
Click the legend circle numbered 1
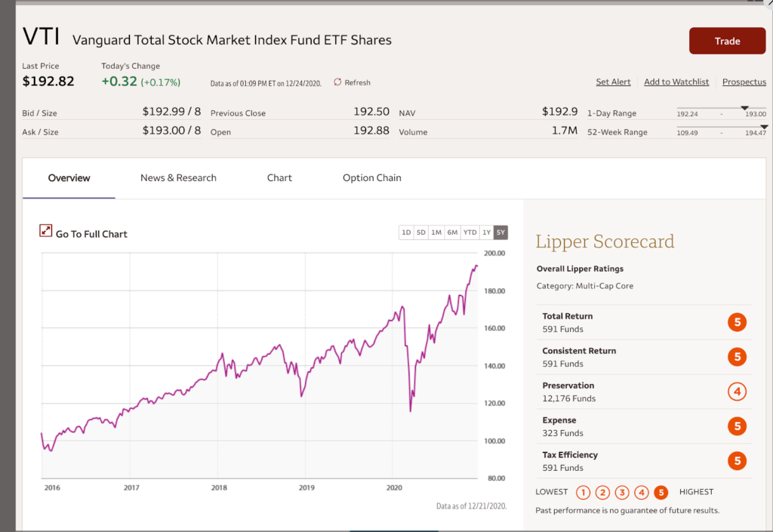[x=583, y=493]
